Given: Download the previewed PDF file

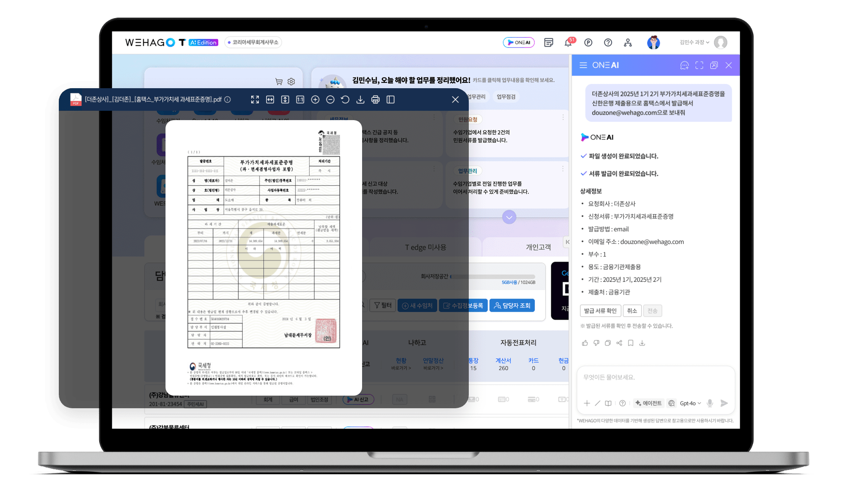Looking at the screenshot, I should tap(360, 100).
